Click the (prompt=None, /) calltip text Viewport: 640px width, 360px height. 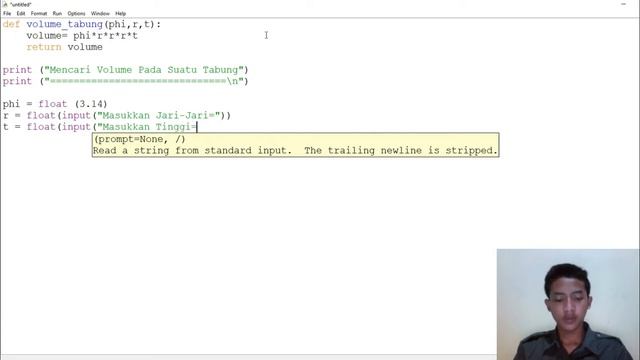tap(140, 139)
